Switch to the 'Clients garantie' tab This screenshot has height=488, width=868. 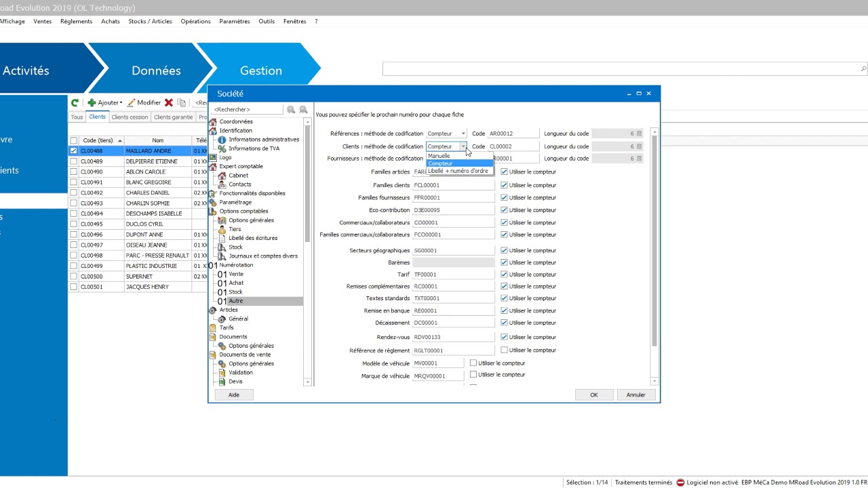point(173,117)
